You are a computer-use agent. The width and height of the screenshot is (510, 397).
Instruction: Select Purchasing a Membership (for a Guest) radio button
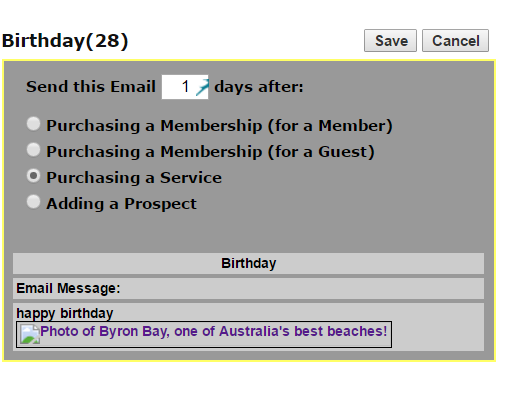point(33,150)
